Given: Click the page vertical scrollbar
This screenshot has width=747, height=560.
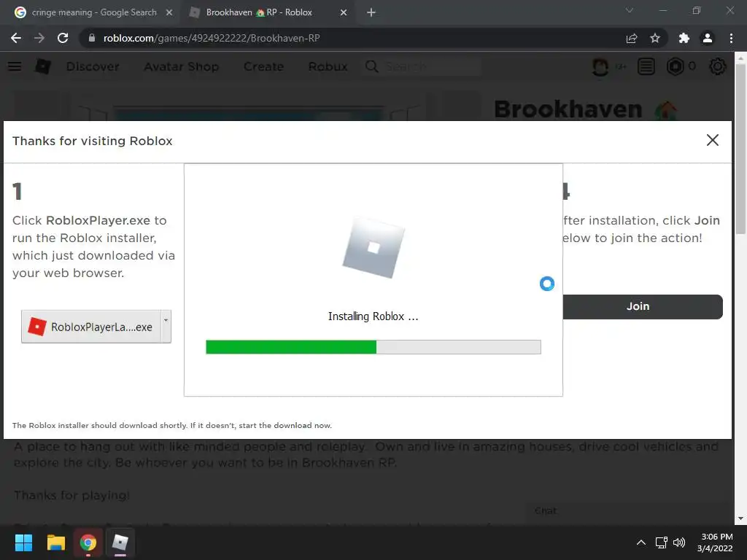Looking at the screenshot, I should pyautogui.click(x=740, y=149).
